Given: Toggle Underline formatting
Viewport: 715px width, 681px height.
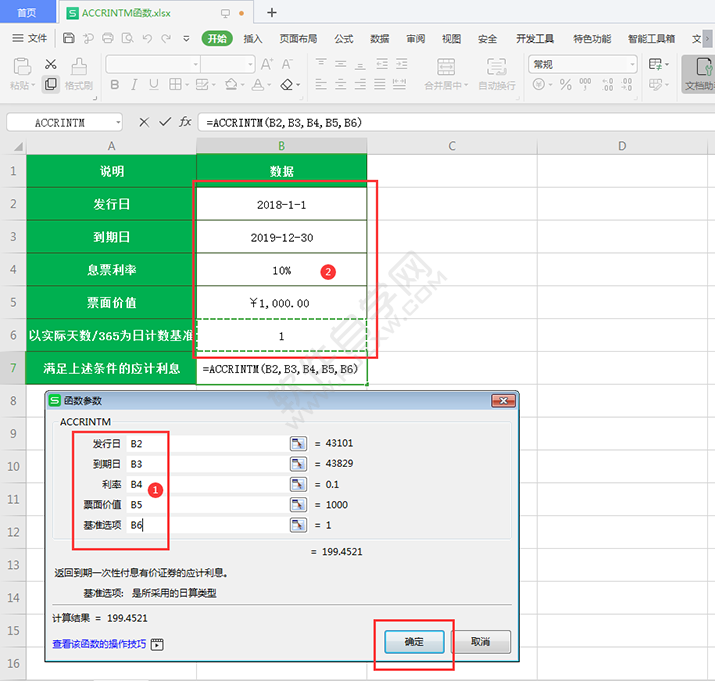Looking at the screenshot, I should [154, 84].
